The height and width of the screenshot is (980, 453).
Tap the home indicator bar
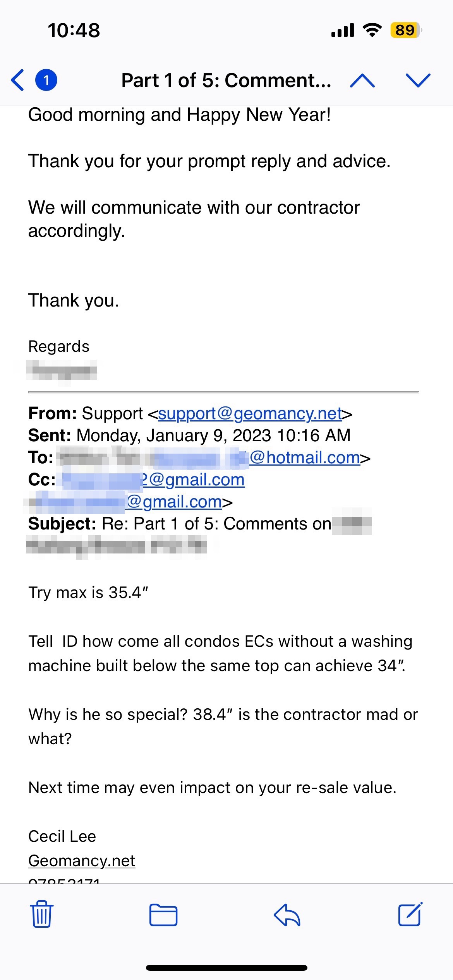[226, 968]
